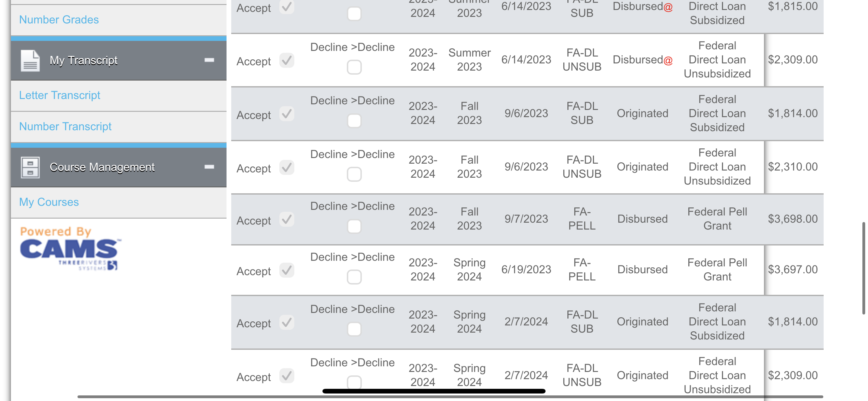
Task: Click the Accept checkmark for the Fall 2023 FA-DL SUB loan
Action: [287, 114]
